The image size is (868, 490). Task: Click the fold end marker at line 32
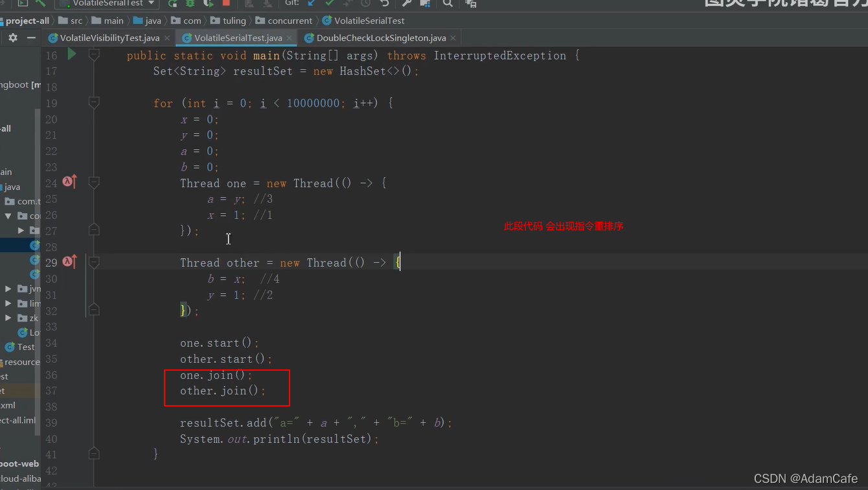94,310
